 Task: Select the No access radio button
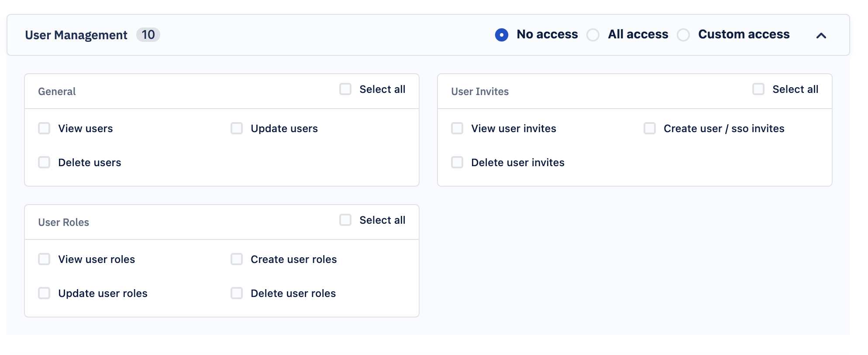coord(502,34)
